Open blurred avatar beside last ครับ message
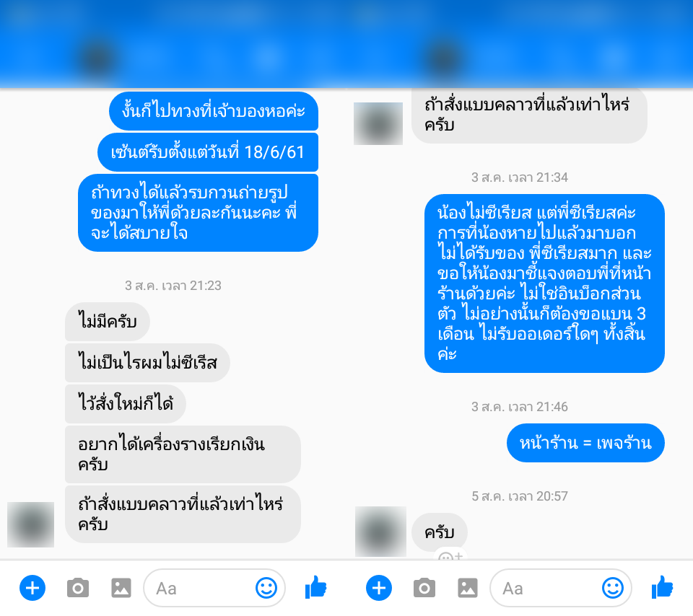This screenshot has height=616, width=693. pyautogui.click(x=380, y=531)
